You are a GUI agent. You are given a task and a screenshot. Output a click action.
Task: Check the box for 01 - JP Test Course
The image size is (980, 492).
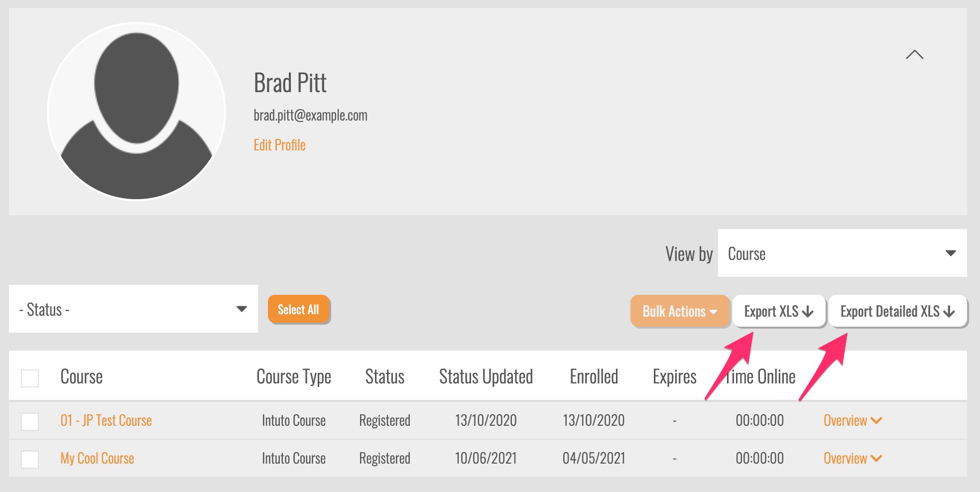click(x=30, y=421)
